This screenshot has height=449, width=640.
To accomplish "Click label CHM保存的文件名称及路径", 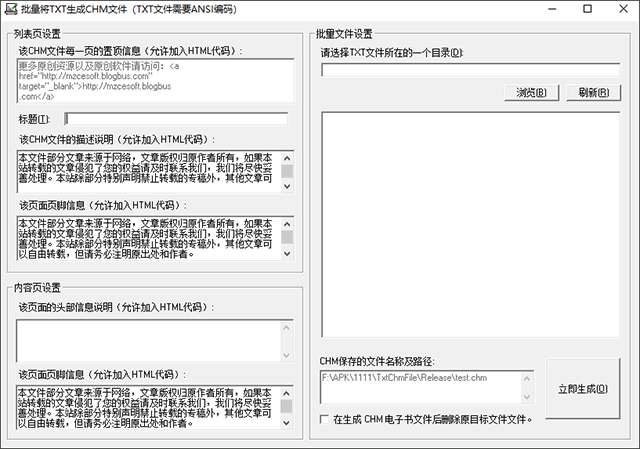I will pos(377,361).
